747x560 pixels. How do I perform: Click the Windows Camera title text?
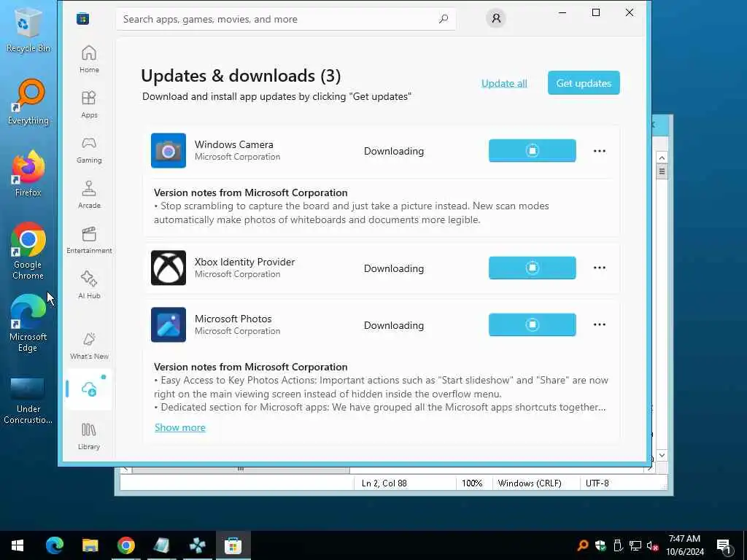point(234,144)
